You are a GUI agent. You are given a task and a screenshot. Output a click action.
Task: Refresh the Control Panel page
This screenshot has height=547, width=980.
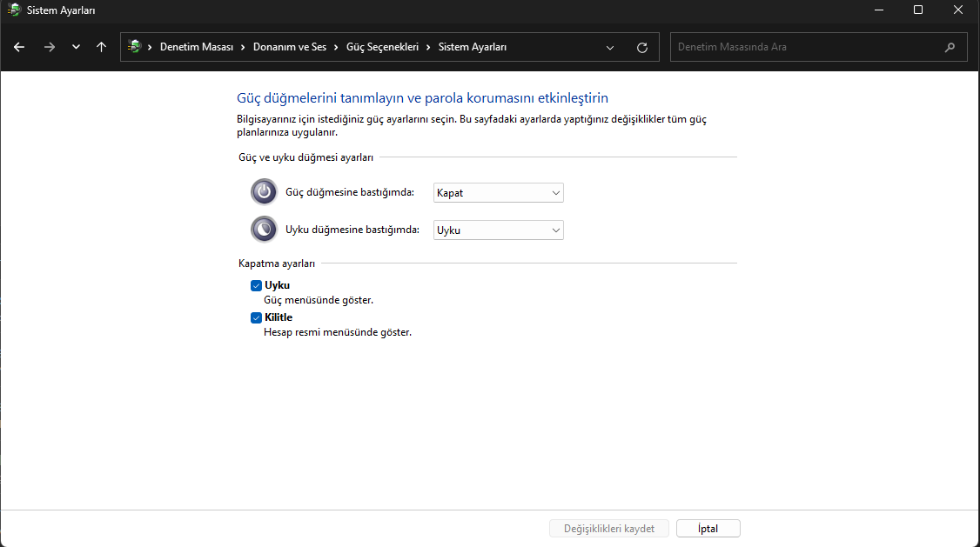click(642, 47)
